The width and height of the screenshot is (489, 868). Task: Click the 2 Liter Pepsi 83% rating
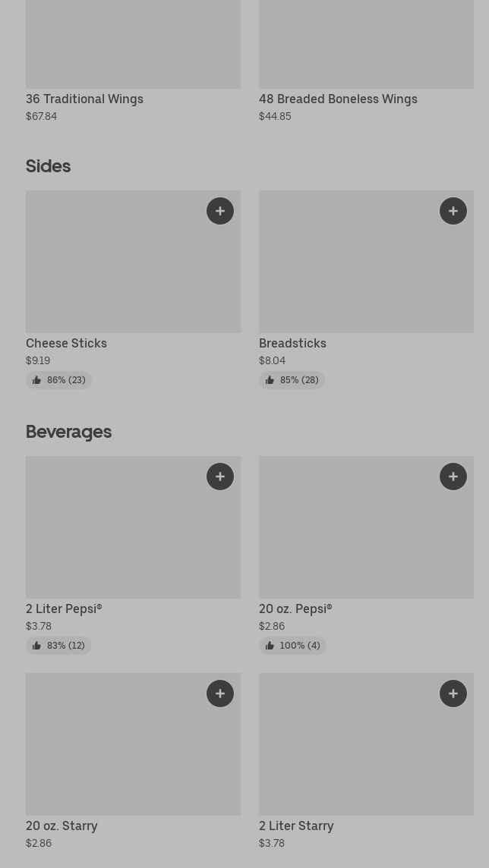[x=58, y=646]
